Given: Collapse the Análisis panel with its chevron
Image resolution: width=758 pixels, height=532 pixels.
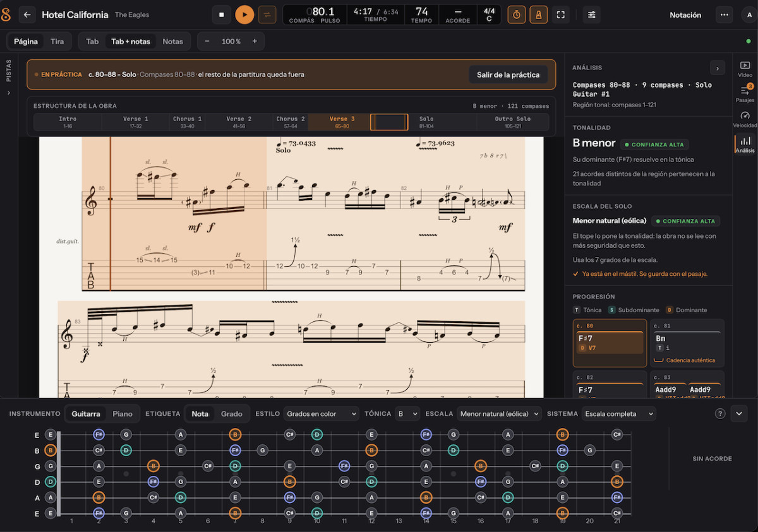Looking at the screenshot, I should pyautogui.click(x=717, y=68).
